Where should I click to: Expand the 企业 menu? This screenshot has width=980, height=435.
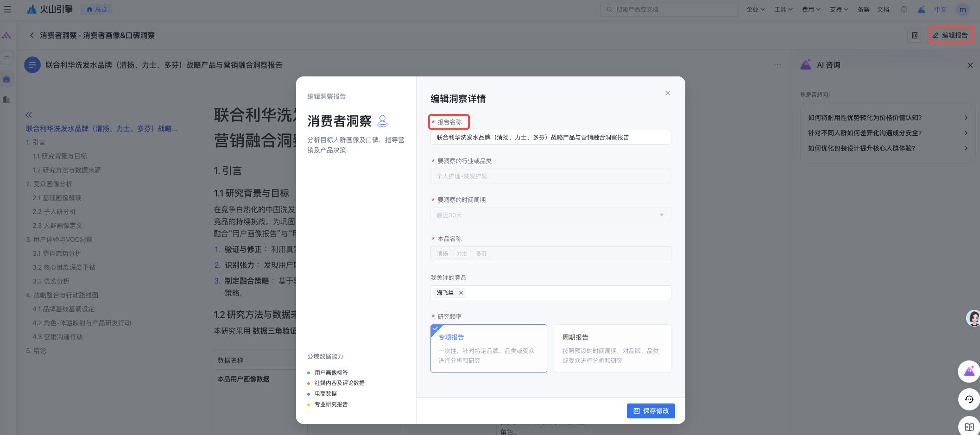pyautogui.click(x=755, y=9)
